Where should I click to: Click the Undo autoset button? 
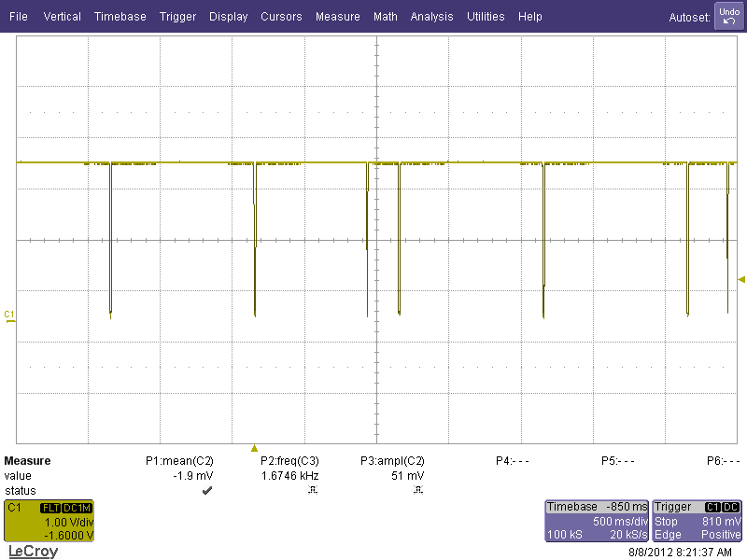729,16
